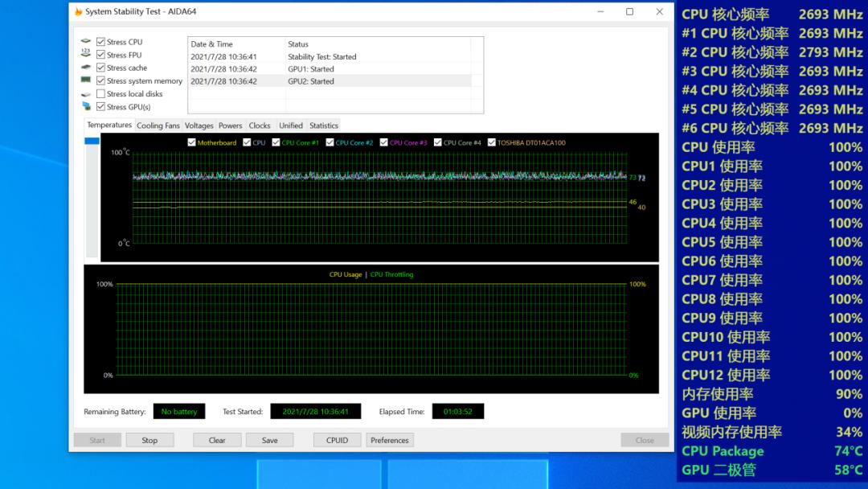Hide CPU Core #3 from temperature graph
868x489 pixels.
coord(383,142)
